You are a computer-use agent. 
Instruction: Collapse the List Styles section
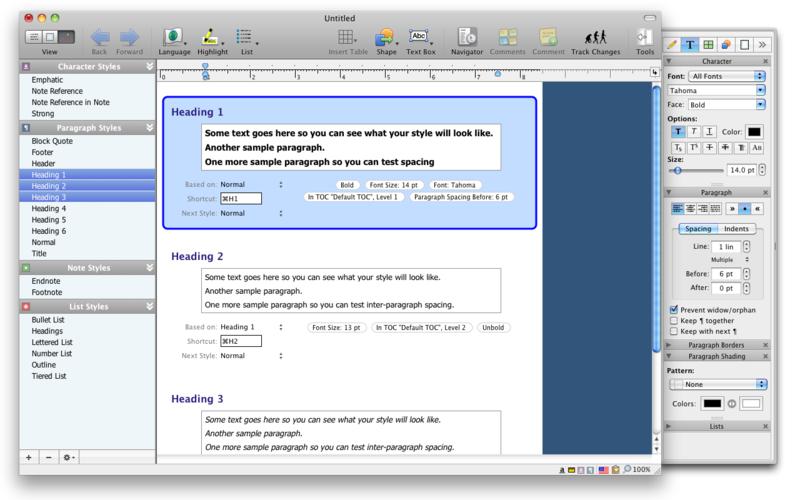(149, 306)
